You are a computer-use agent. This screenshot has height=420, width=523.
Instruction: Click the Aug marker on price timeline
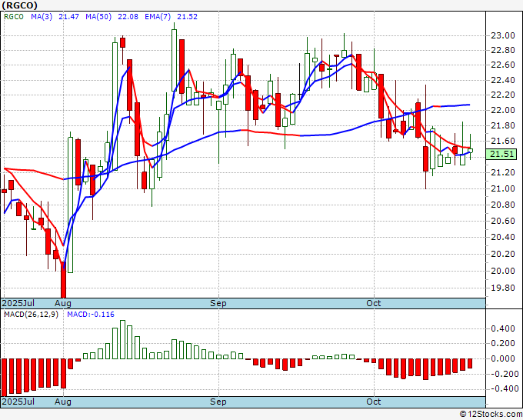[x=63, y=303]
